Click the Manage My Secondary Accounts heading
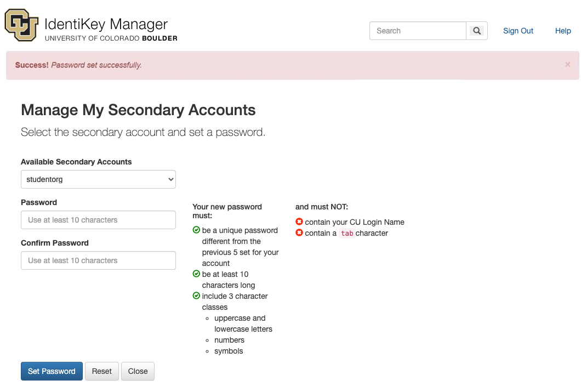581x392 pixels. pyautogui.click(x=138, y=110)
